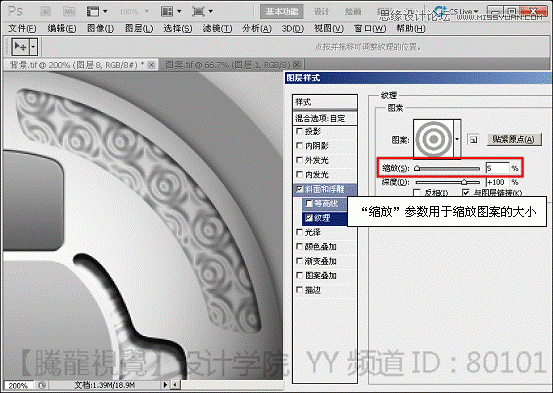
Task: Open the tool preset picker arrow
Action: click(x=33, y=47)
